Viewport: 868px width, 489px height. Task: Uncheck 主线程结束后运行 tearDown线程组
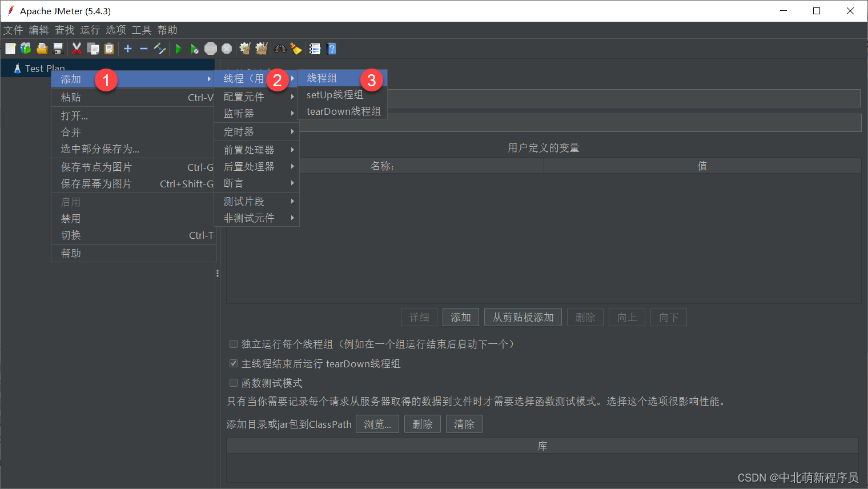click(x=234, y=363)
